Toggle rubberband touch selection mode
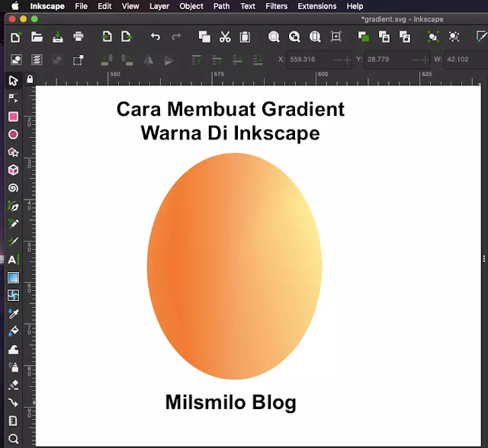 click(x=78, y=59)
